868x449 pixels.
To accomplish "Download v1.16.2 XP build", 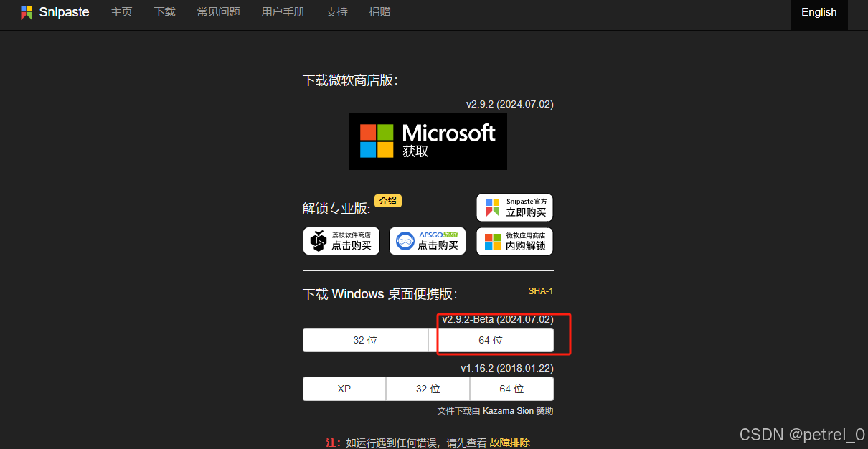I will [x=344, y=389].
